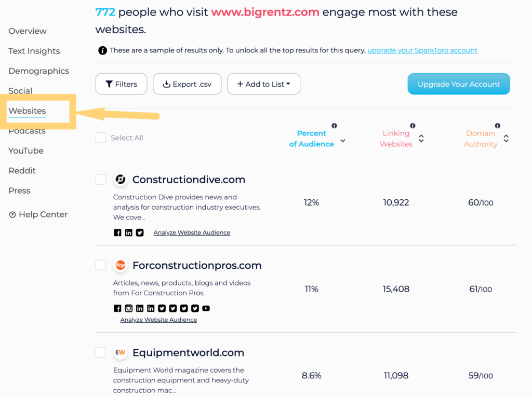Click the Forconstructionpros.com logo thumbnail

(x=120, y=265)
